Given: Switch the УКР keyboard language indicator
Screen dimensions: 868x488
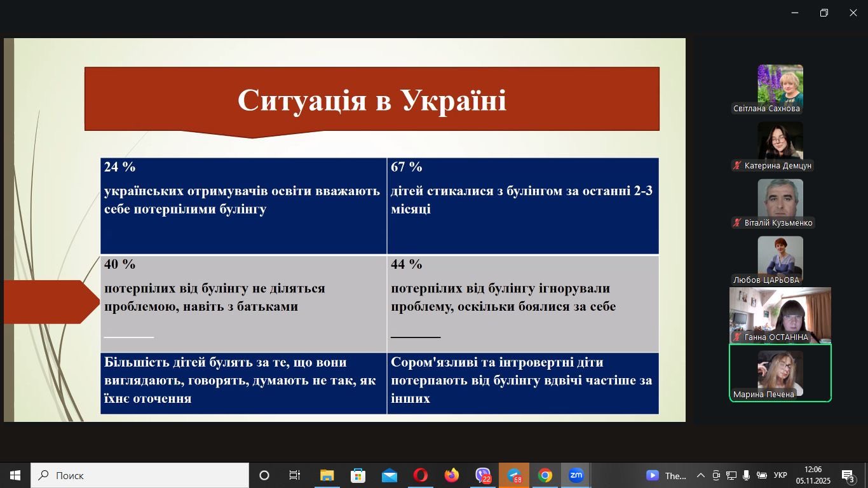Looking at the screenshot, I should 780,475.
